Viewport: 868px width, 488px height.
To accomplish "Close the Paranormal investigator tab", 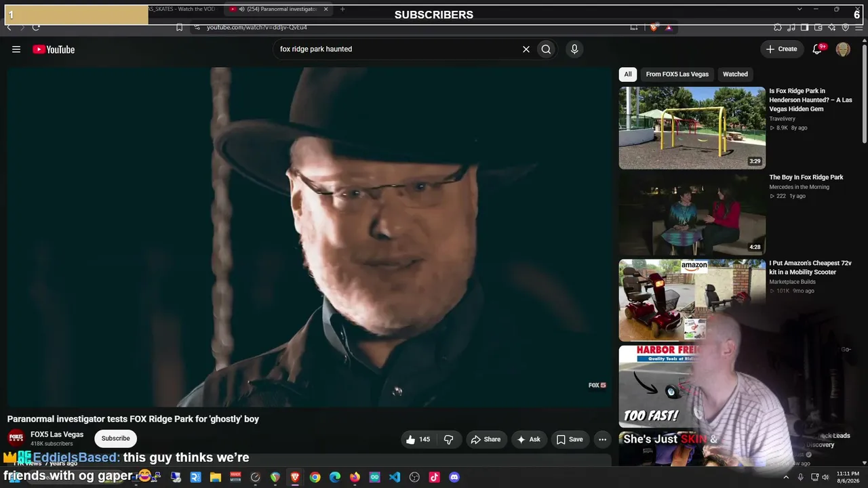I will 326,9.
